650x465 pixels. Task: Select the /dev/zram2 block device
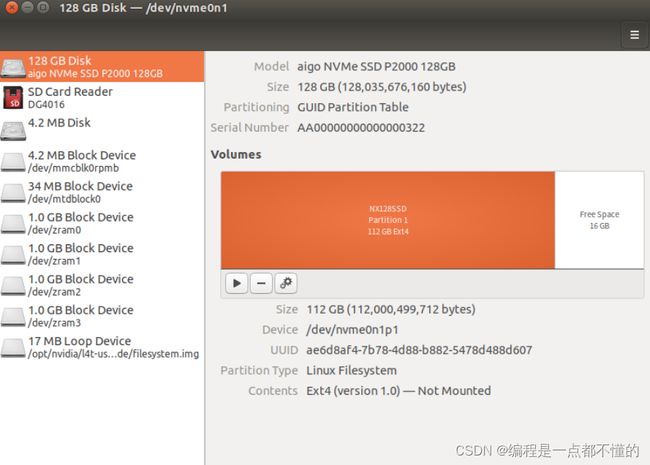(102, 285)
